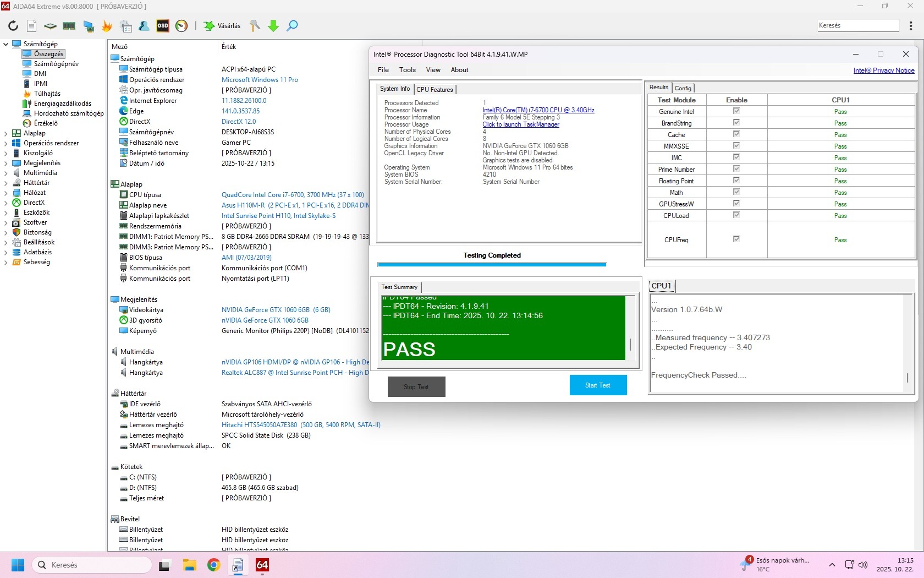Toggle the Floating Point enable checkbox
Viewport: 924px width, 578px height.
coord(736,181)
